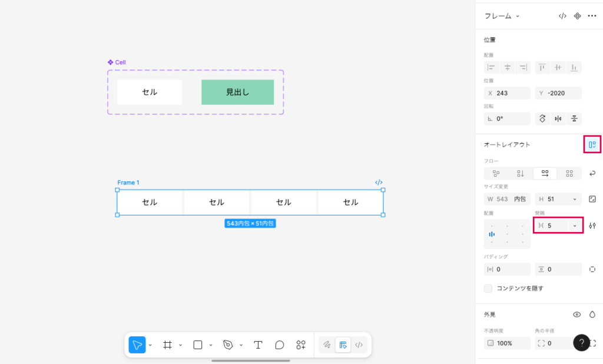Open the フレーム type dropdown

coord(502,16)
